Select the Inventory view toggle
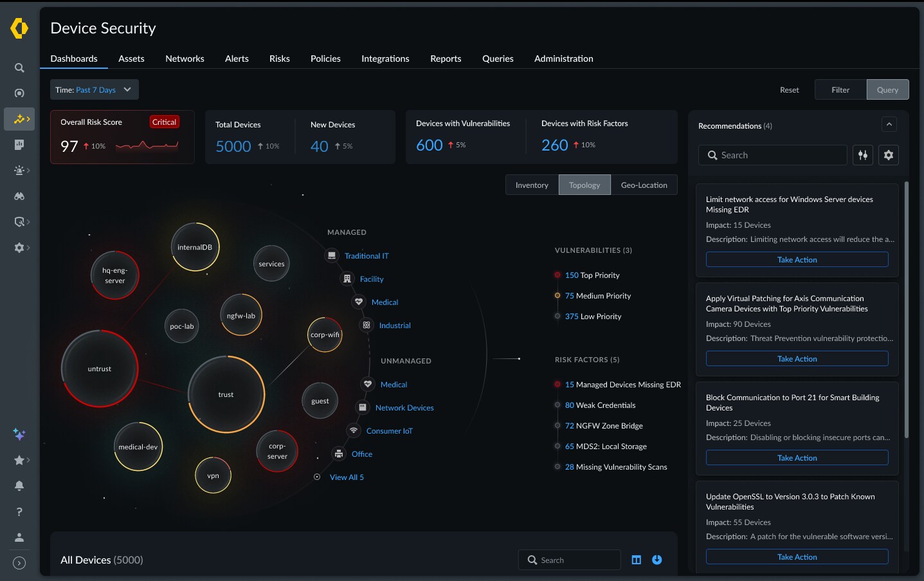This screenshot has height=581, width=924. pyautogui.click(x=531, y=185)
